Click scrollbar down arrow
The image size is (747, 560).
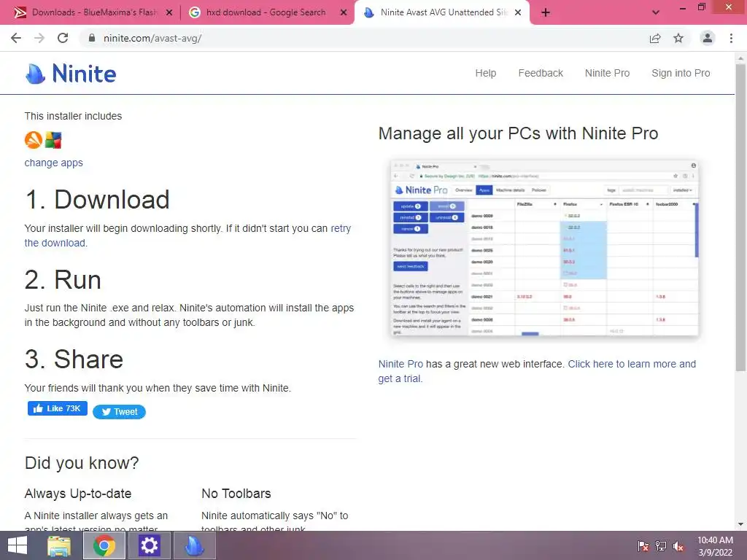coord(740,524)
